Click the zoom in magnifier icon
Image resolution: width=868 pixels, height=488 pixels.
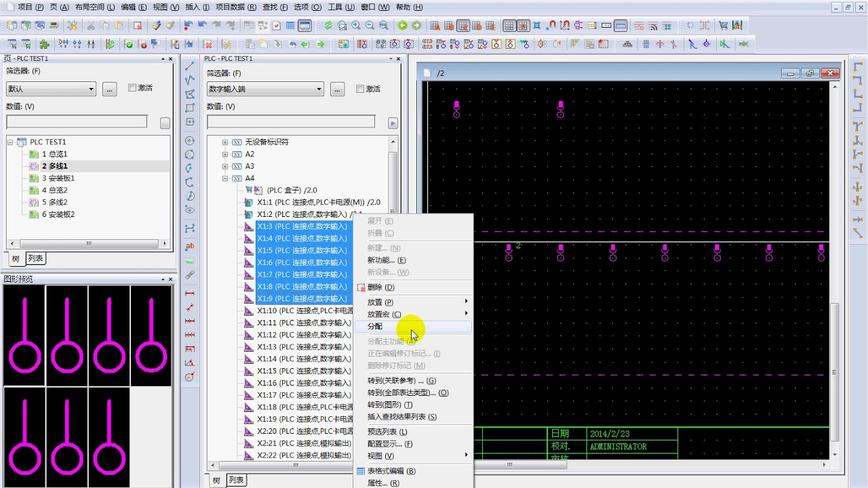click(x=356, y=26)
